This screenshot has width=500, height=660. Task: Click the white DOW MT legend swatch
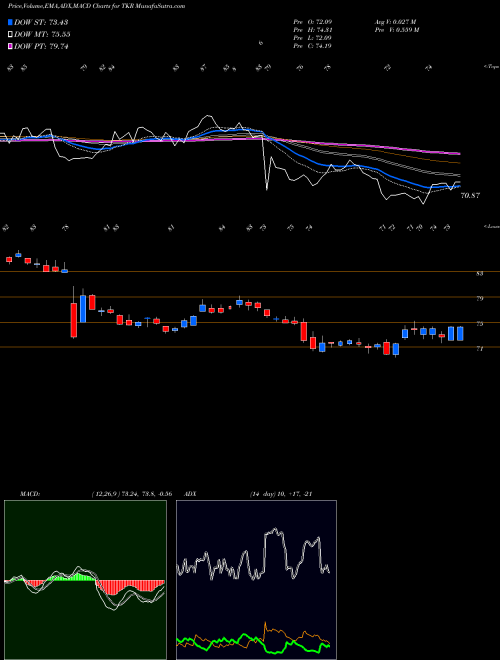[10, 35]
